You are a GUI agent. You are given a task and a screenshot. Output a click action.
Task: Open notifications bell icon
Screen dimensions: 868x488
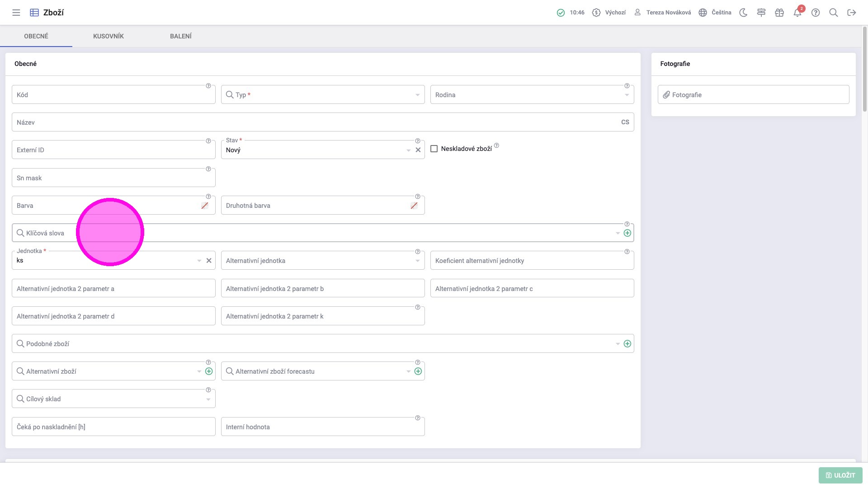797,13
